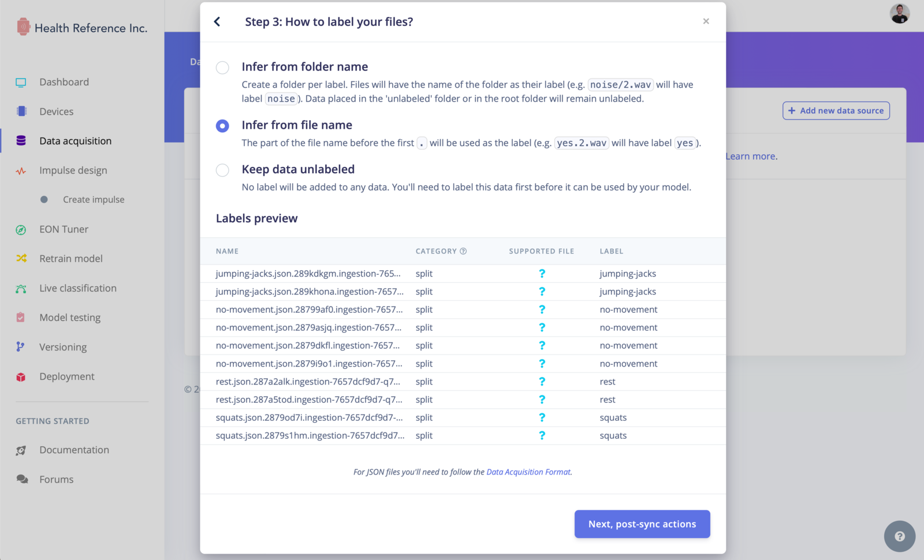Click first jumping-jacks file row
This screenshot has height=560, width=924.
point(463,274)
